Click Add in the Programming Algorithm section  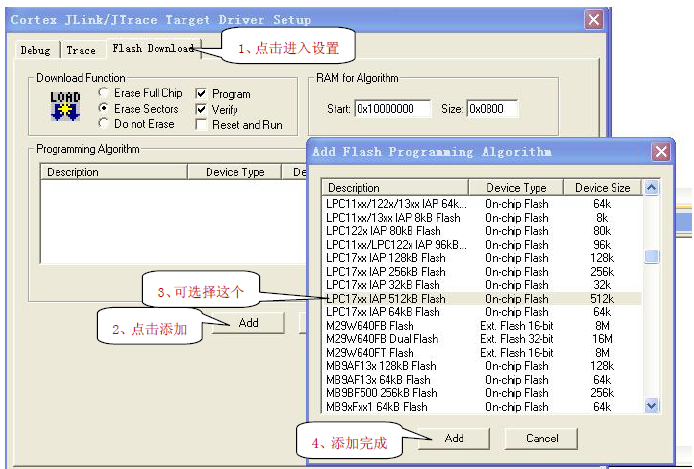248,323
